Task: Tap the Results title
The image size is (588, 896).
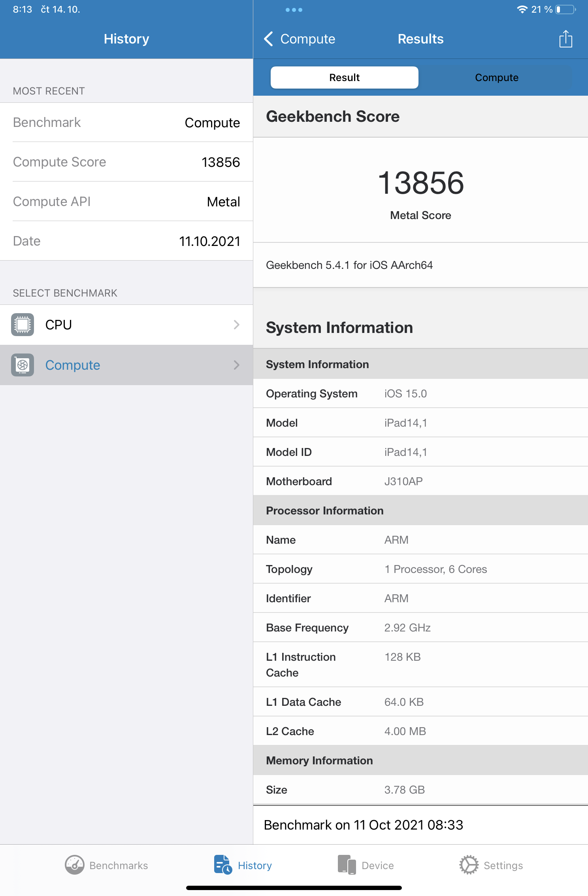Action: pyautogui.click(x=420, y=39)
